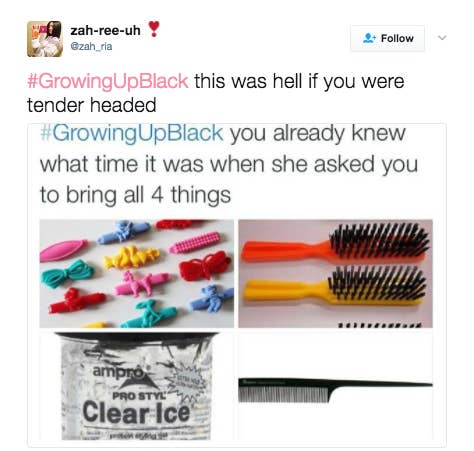
Task: Open zah-ree-uh's profile avatar
Action: pyautogui.click(x=45, y=39)
